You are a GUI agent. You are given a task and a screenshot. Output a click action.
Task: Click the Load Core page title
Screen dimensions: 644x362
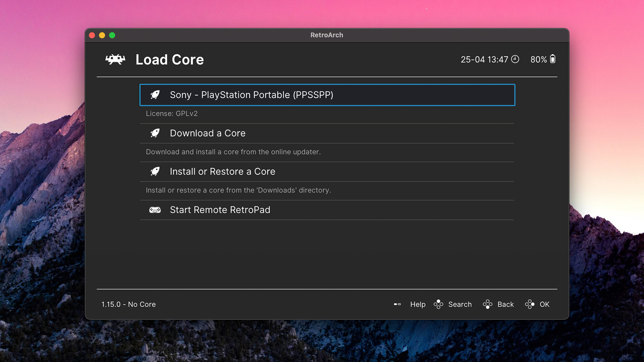click(170, 60)
